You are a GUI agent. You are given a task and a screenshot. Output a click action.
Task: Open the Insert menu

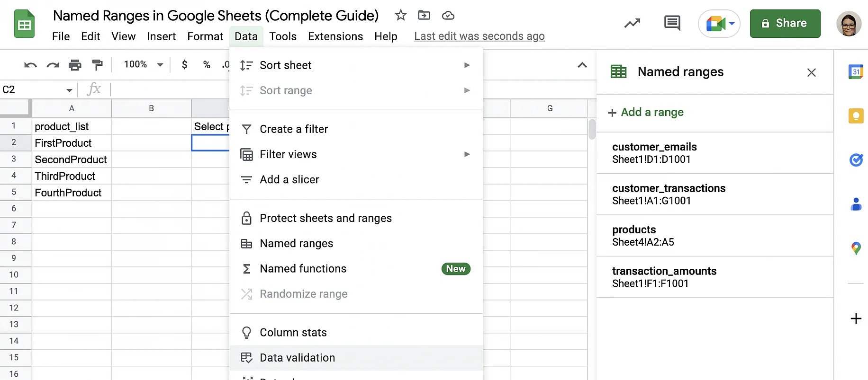click(x=161, y=36)
